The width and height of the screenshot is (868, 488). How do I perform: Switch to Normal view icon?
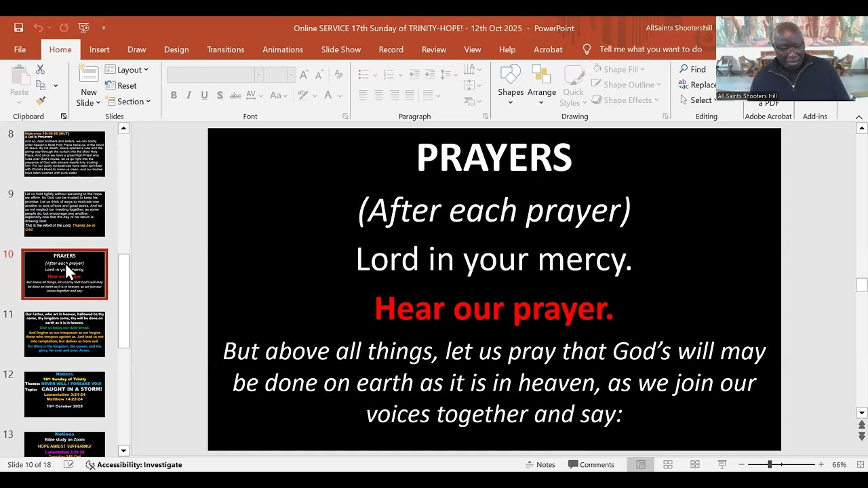pyautogui.click(x=641, y=464)
